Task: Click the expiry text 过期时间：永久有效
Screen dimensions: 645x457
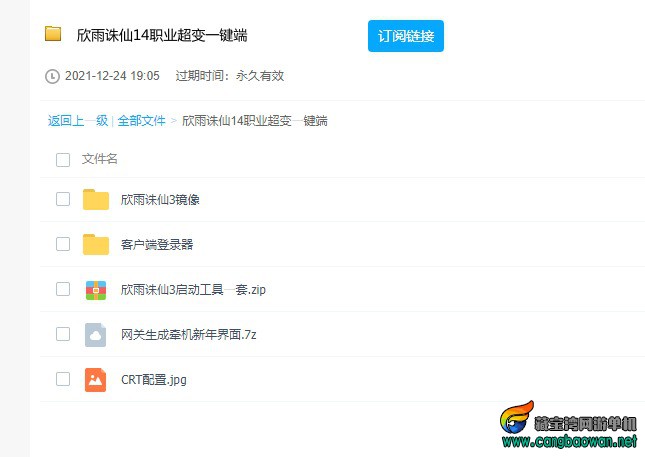Action: click(x=230, y=76)
